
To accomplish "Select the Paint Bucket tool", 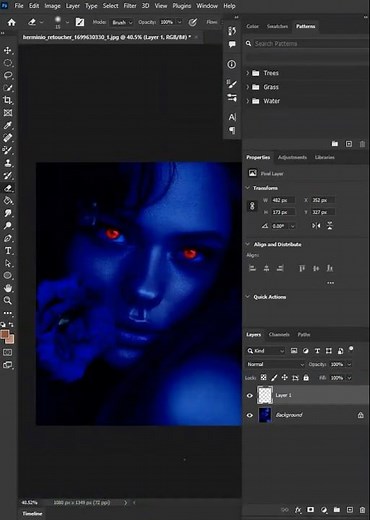I will [x=8, y=201].
